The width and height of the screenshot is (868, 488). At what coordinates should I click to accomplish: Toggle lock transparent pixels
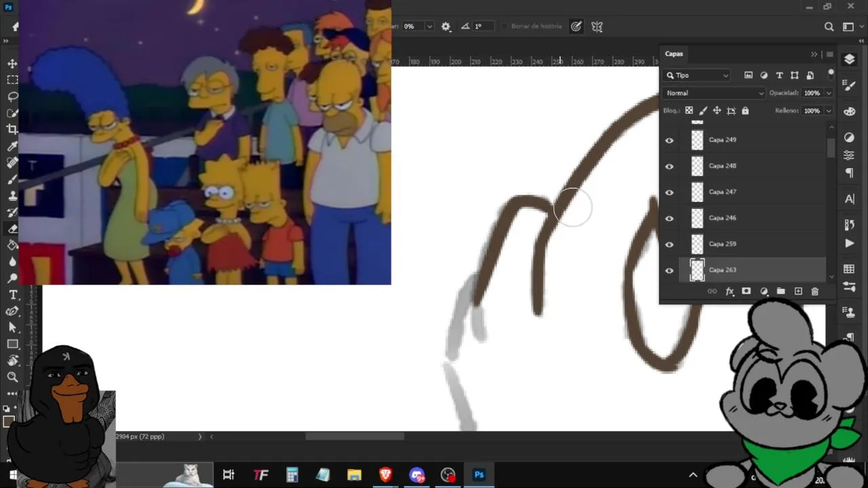pyautogui.click(x=689, y=110)
